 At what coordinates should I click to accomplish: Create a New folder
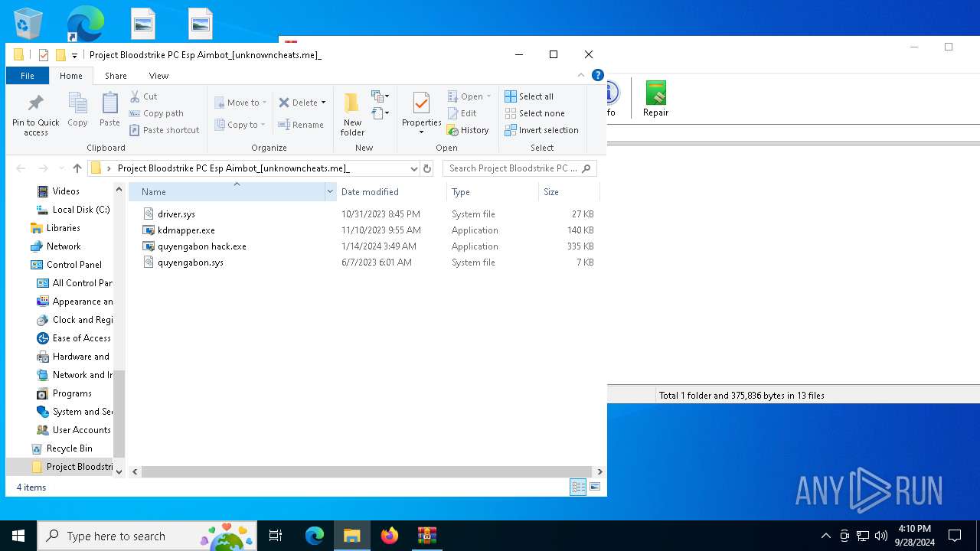point(352,115)
